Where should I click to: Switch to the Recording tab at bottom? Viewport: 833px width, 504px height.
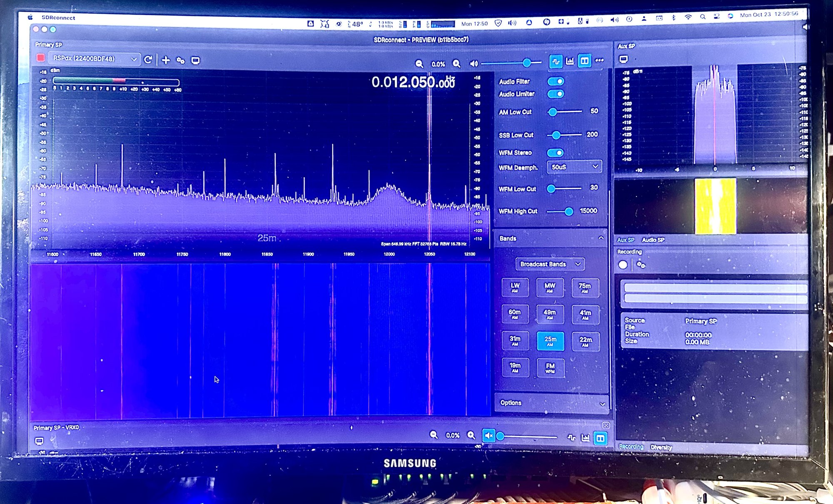click(631, 447)
